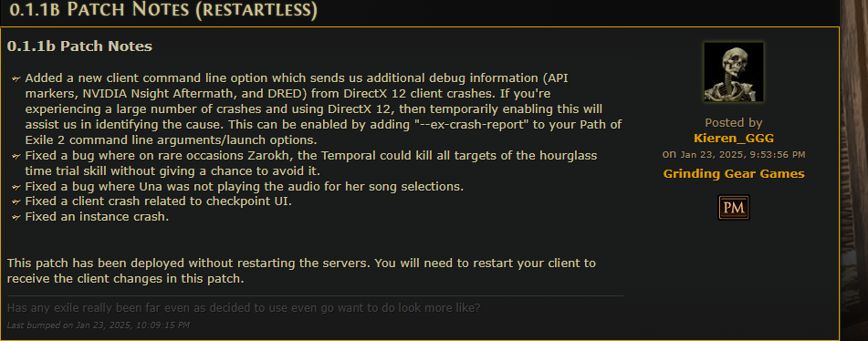Click the Jan 23, 2025 9:53:56 PM post timestamp
Image resolution: width=868 pixels, height=341 pixels.
click(743, 154)
